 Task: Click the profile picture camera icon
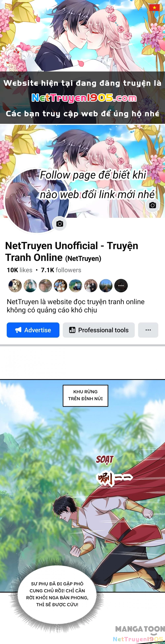(x=60, y=223)
